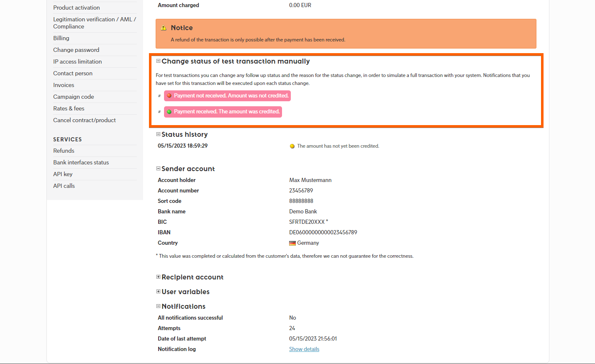Collapse the Status history section

click(x=159, y=134)
